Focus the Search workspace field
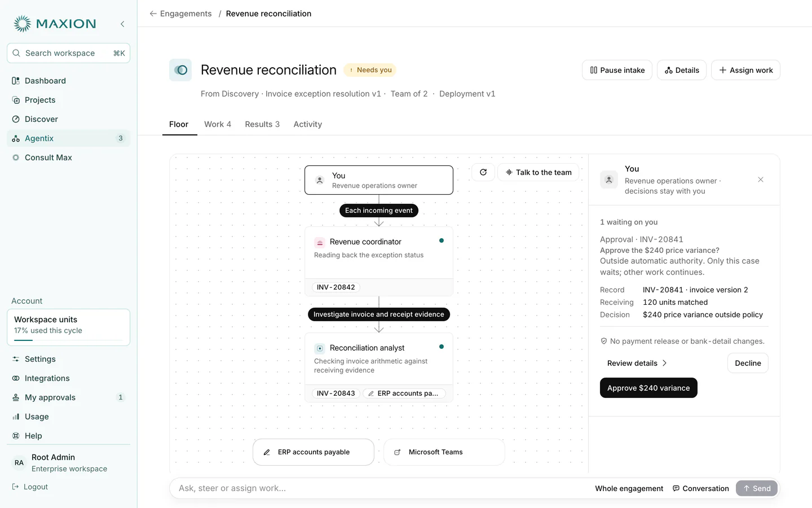Viewport: 812px width, 508px height. tap(68, 53)
